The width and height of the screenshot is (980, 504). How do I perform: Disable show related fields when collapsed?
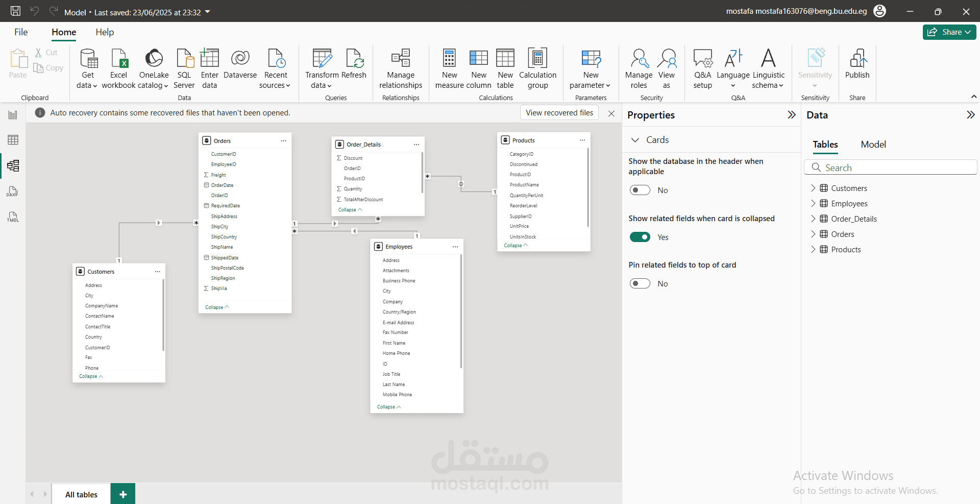(x=640, y=237)
